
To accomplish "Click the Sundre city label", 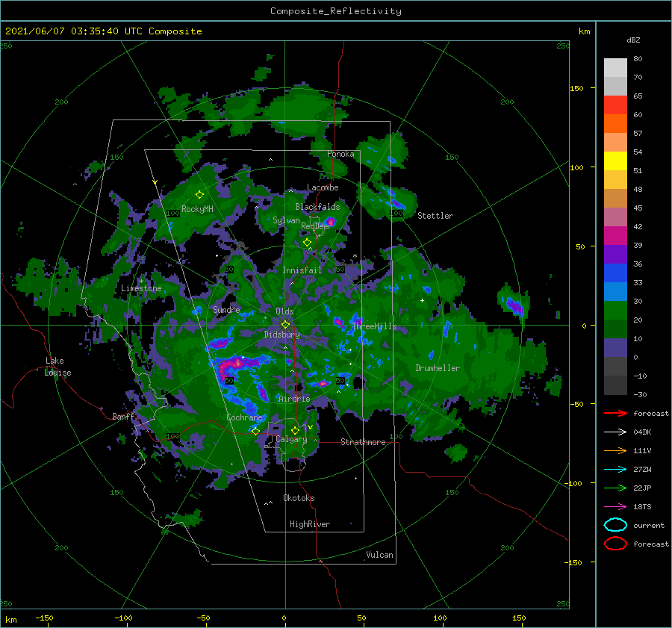I will click(226, 309).
